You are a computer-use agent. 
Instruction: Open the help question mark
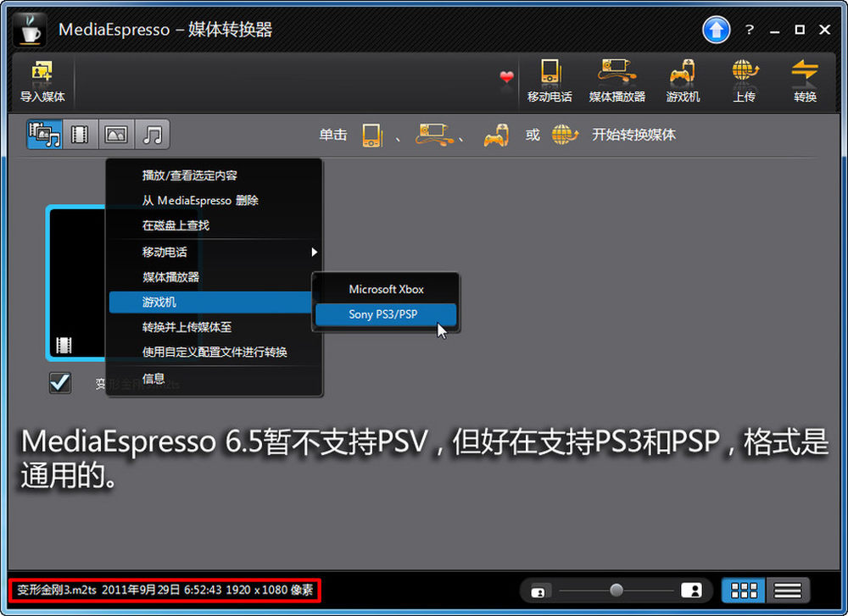point(749,30)
